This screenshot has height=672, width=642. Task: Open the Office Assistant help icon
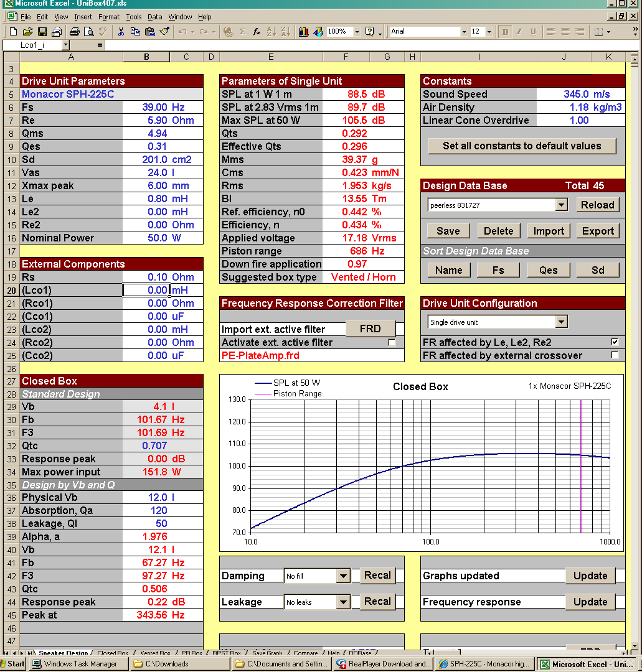click(x=370, y=31)
